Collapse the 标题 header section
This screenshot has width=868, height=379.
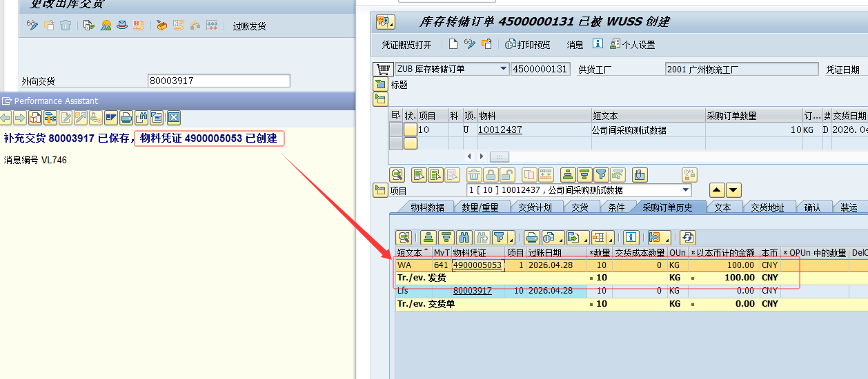[380, 85]
